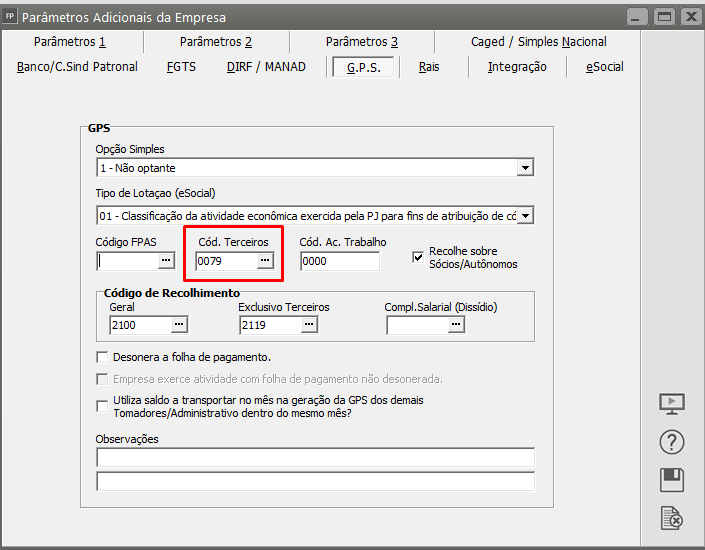This screenshot has width=705, height=550.
Task: Toggle Recolhe sobre Sócios/Autônomos checkbox
Action: point(418,257)
